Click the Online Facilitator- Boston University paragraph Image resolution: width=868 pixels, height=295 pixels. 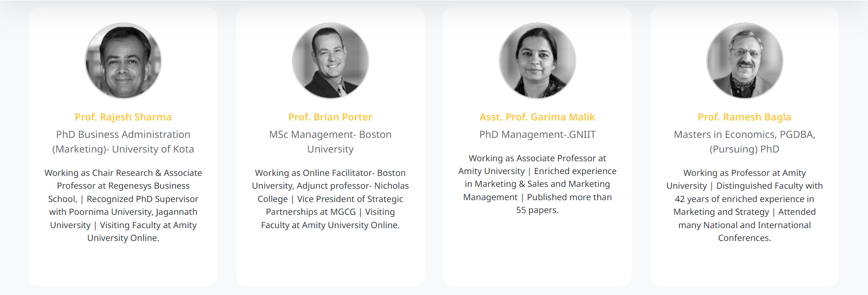(330, 199)
